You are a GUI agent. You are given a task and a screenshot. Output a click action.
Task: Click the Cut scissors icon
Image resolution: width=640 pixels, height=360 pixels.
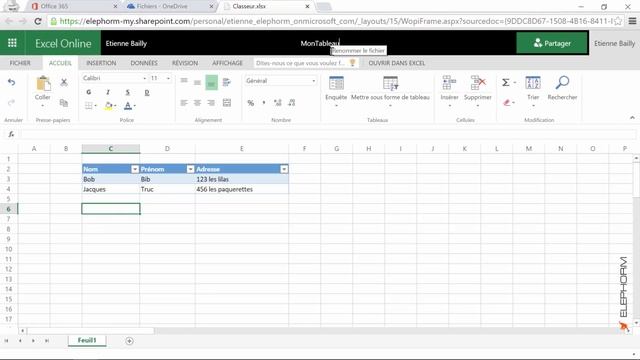(64, 82)
